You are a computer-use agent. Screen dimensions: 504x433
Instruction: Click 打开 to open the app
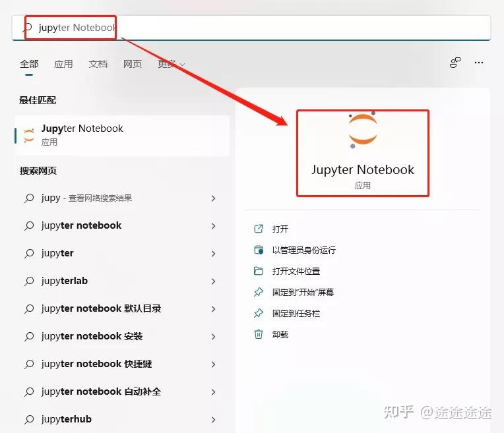click(x=280, y=229)
